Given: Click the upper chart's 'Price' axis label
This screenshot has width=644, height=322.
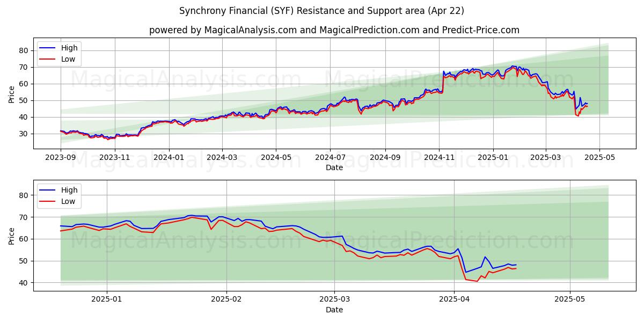Looking at the screenshot, I should point(12,93).
